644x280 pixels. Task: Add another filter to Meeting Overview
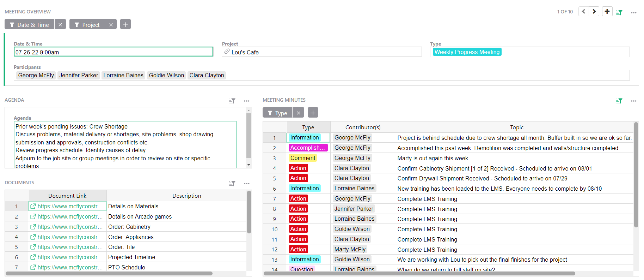coord(125,25)
